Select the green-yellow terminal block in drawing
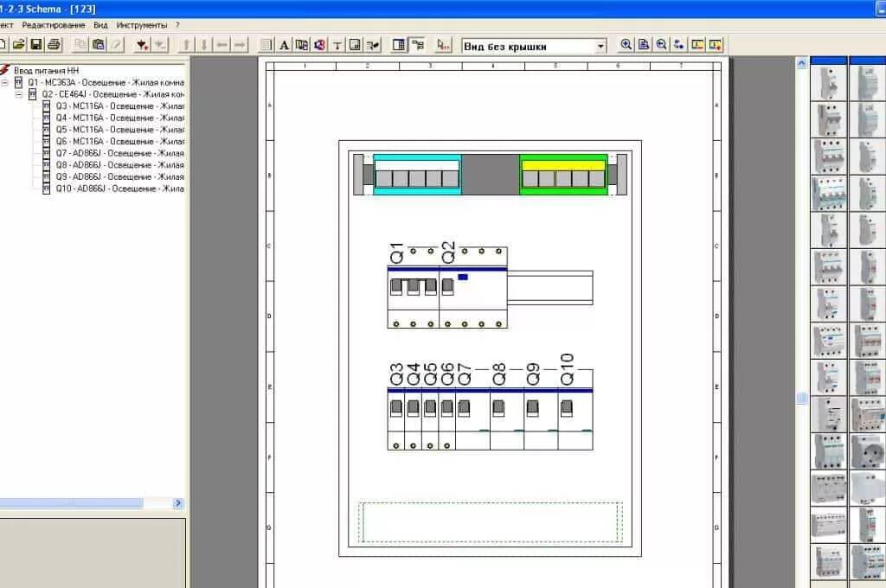Screen dimensions: 886x588 563,175
